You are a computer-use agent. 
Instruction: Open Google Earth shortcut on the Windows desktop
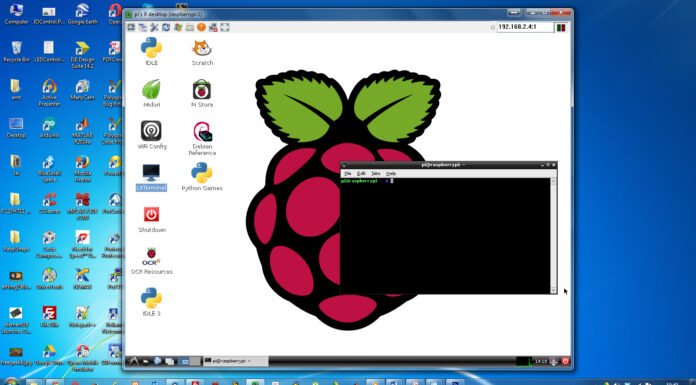click(x=82, y=14)
